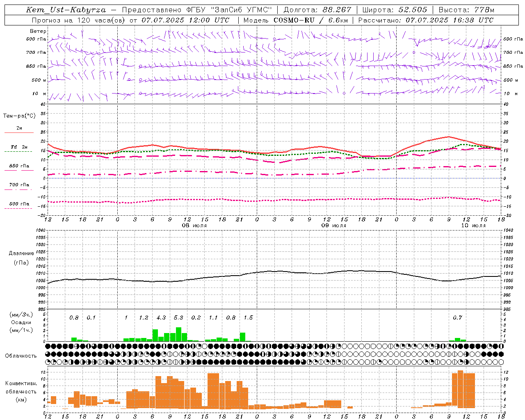This screenshot has width=525, height=420.
Task: Click the 4.3 precipitation total
Action: pos(161,318)
